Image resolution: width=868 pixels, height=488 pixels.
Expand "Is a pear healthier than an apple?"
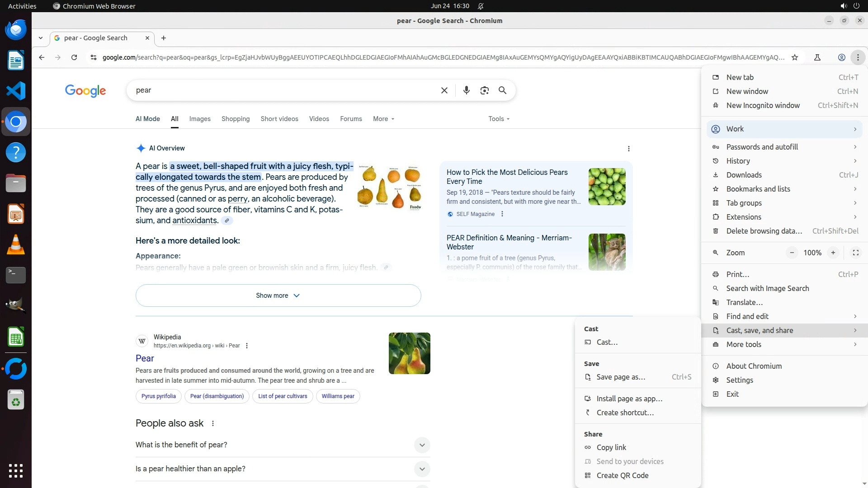(x=421, y=469)
